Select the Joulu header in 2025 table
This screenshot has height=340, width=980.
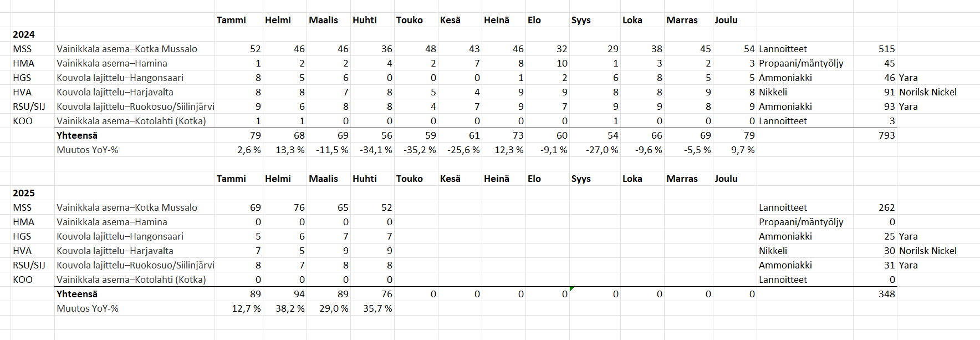tap(726, 179)
